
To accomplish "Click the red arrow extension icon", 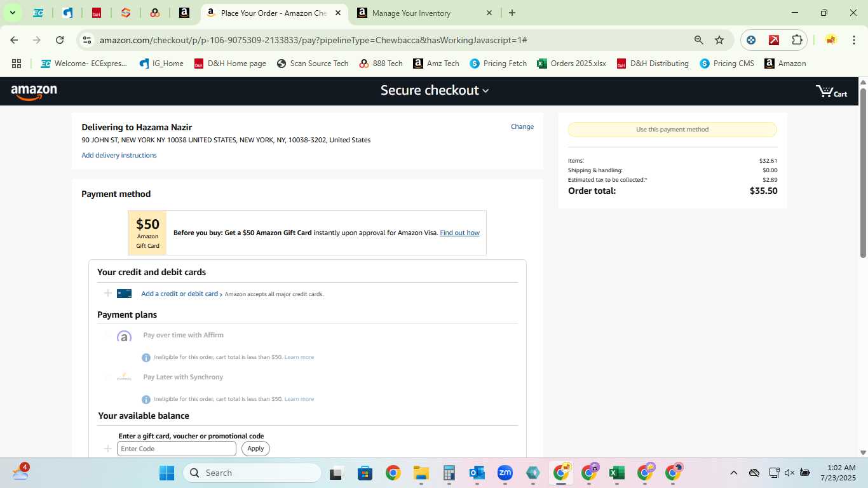I will 774,40.
